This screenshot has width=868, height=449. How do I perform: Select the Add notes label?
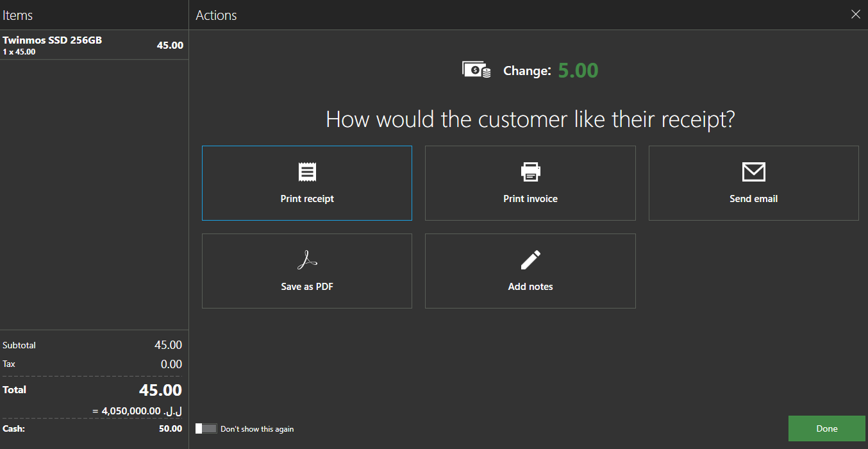pos(530,287)
